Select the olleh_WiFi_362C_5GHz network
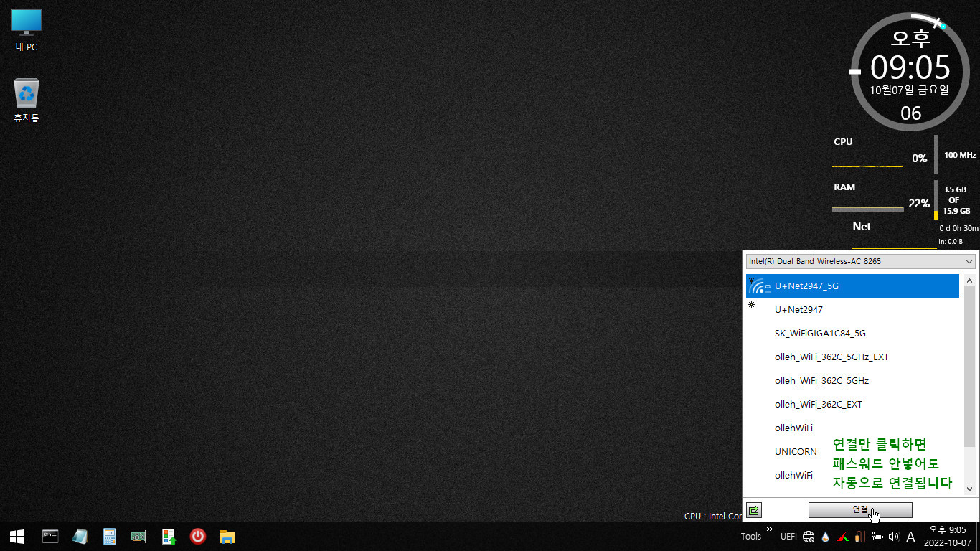980x551 pixels. (x=852, y=380)
